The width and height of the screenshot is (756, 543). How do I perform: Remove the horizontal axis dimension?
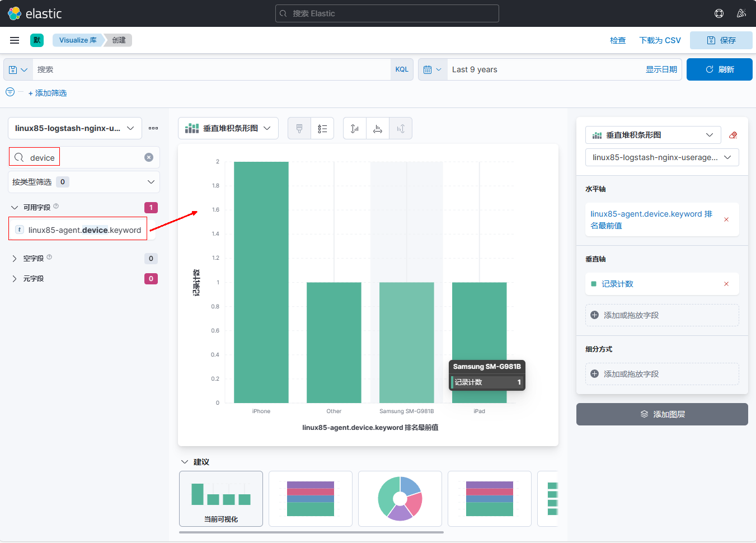click(x=726, y=219)
